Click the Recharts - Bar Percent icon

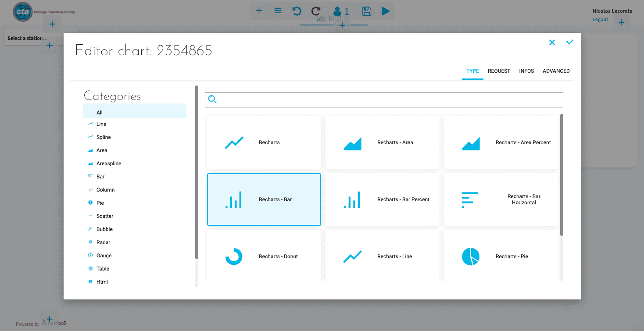(352, 199)
